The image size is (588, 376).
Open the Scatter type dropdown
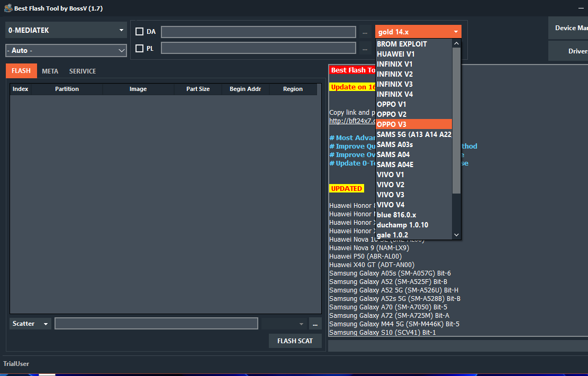pos(30,324)
